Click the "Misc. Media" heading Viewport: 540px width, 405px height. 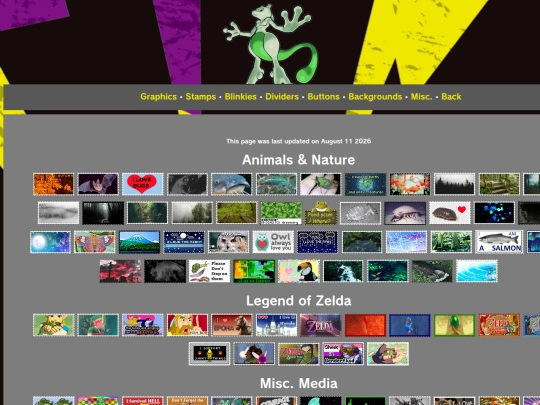pyautogui.click(x=299, y=383)
